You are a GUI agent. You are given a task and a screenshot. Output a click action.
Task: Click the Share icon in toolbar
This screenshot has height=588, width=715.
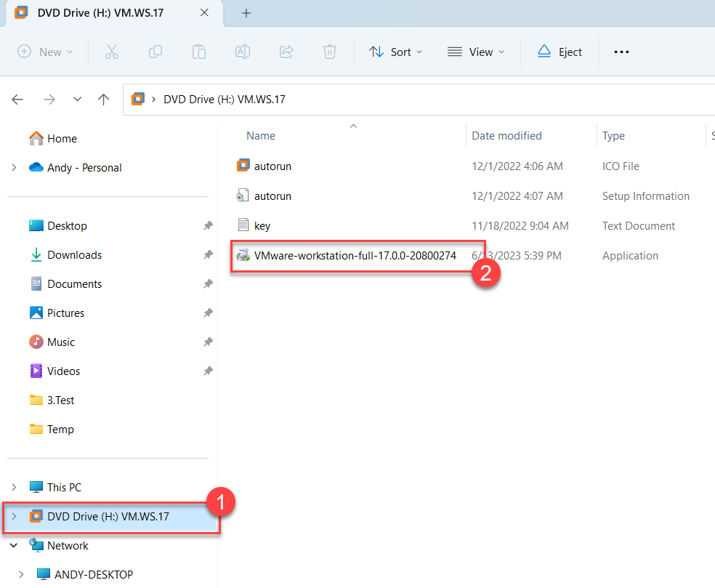(x=286, y=52)
